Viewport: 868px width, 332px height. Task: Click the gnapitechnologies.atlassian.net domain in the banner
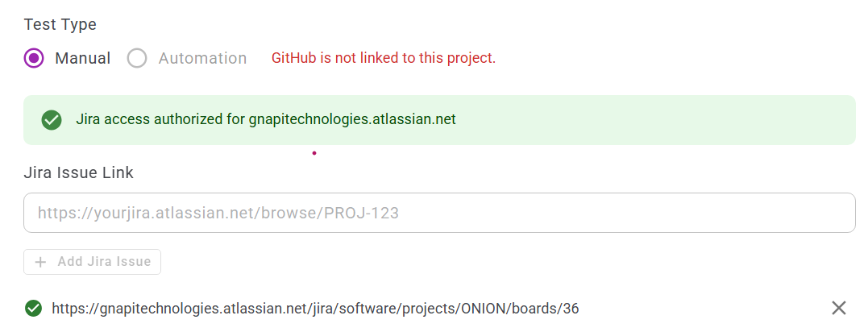pos(352,120)
